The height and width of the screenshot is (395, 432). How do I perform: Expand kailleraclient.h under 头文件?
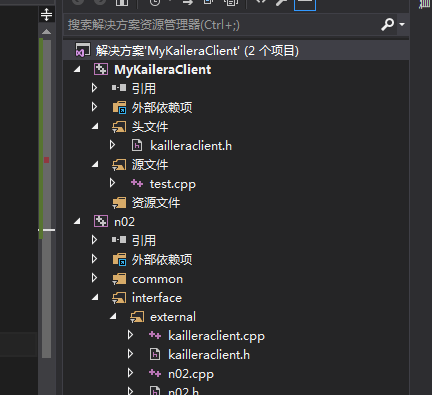point(113,145)
